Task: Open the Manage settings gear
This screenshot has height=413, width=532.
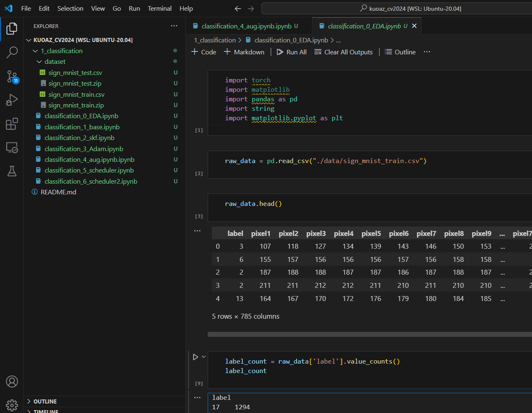Action: (12, 405)
